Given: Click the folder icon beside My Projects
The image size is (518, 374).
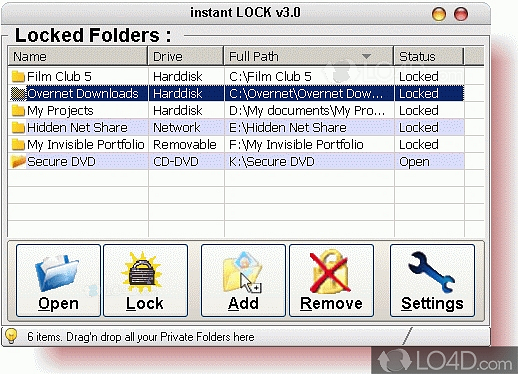Looking at the screenshot, I should [x=18, y=110].
